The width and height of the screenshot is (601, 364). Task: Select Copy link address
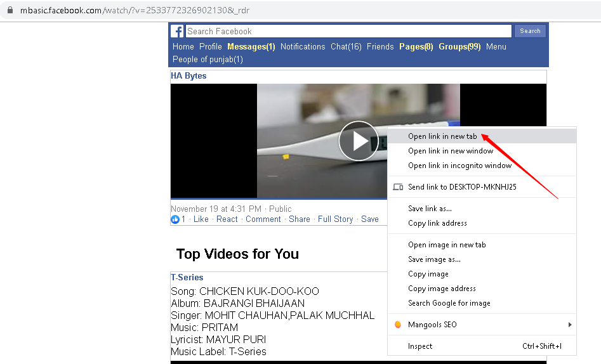click(482, 223)
